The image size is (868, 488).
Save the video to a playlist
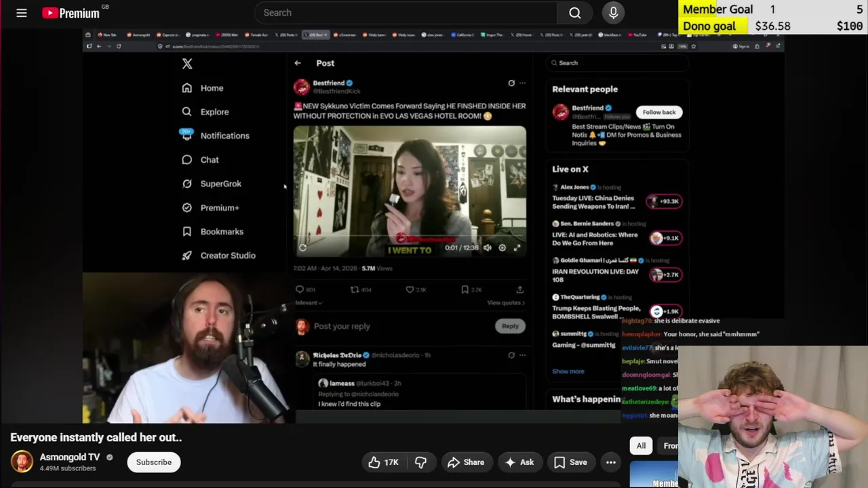click(571, 462)
